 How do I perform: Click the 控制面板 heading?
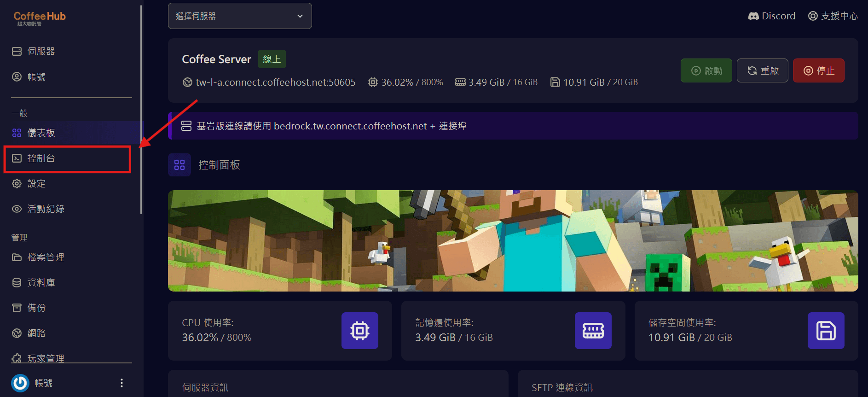point(219,165)
